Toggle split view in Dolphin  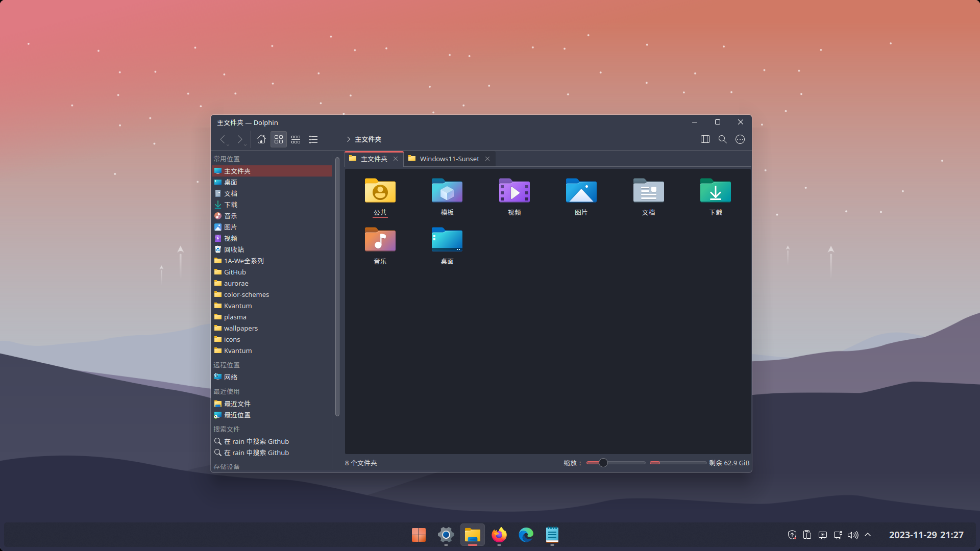pos(705,139)
